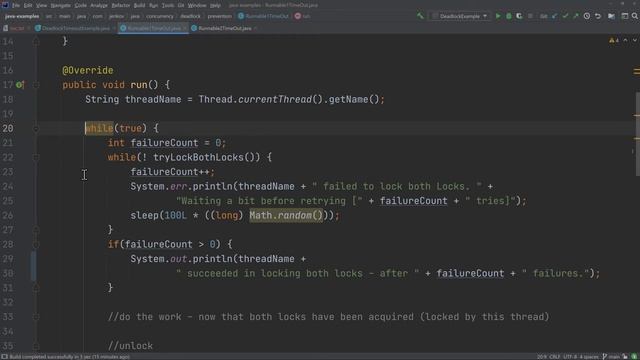Click the Build Project hammer icon
The width and height of the screenshot is (640, 360).
420,16
